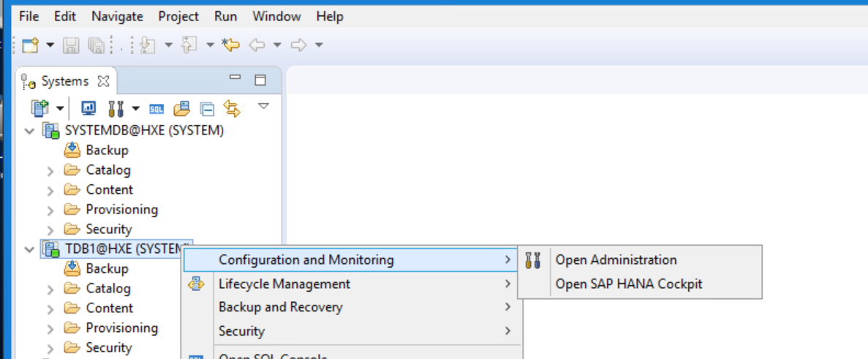Click the Backup icon under TDB1@HXE
The width and height of the screenshot is (868, 359).
(72, 268)
